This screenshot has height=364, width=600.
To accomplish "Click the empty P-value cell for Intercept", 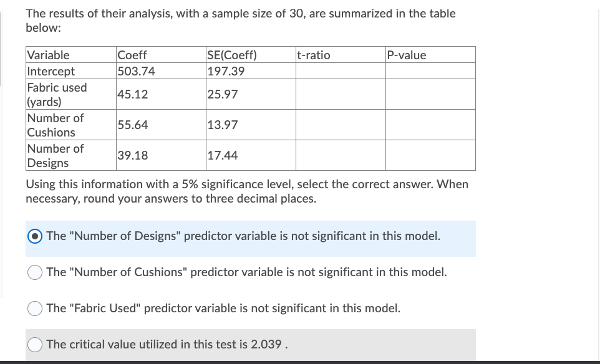I will (x=430, y=71).
